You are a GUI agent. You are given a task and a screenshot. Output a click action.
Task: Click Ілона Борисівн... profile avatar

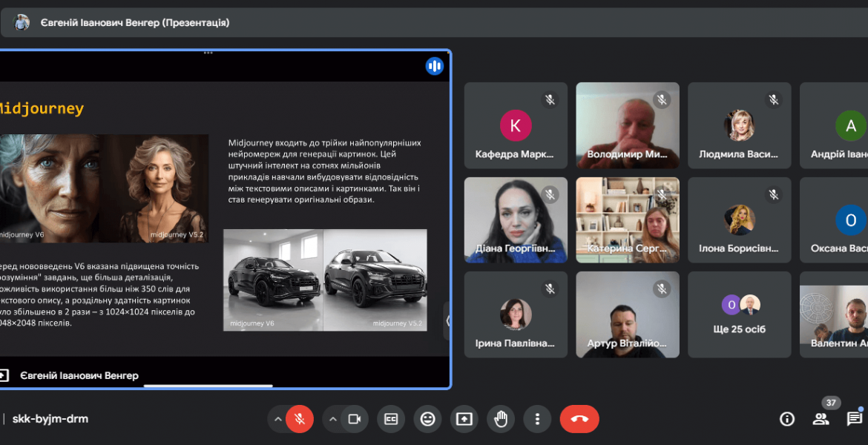tap(739, 220)
